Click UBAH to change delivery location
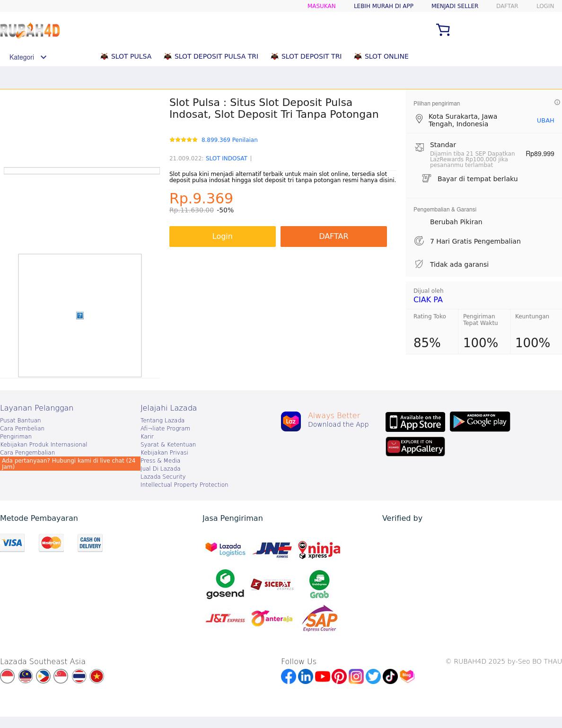 tap(545, 121)
